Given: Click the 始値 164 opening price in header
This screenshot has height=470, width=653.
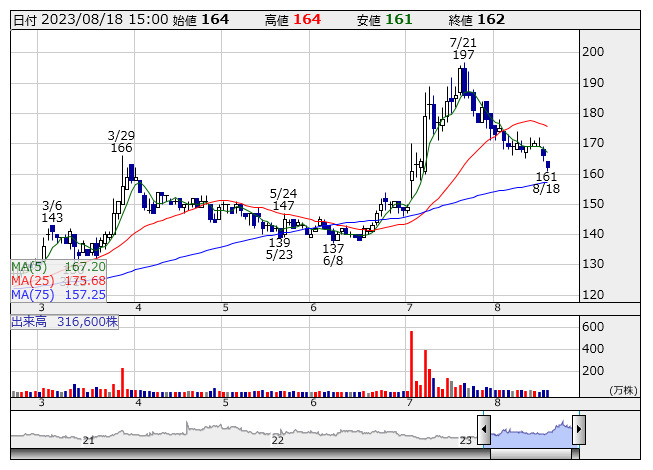Looking at the screenshot, I should point(201,20).
